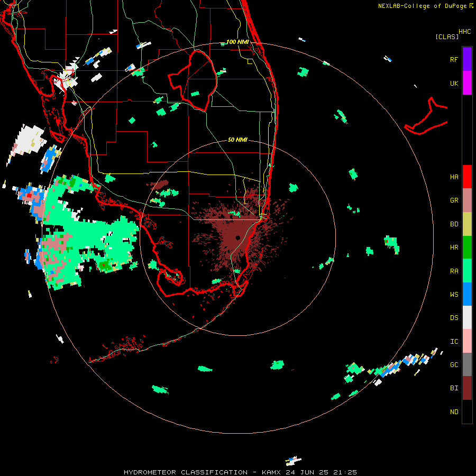This screenshot has width=476, height=476.
Task: Click the gray GC legend color block
Action: coord(467,364)
